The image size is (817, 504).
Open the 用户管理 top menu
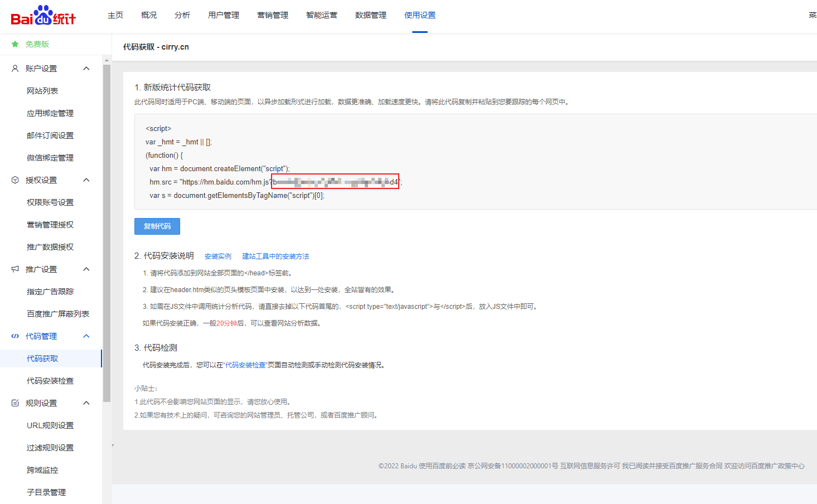point(223,15)
